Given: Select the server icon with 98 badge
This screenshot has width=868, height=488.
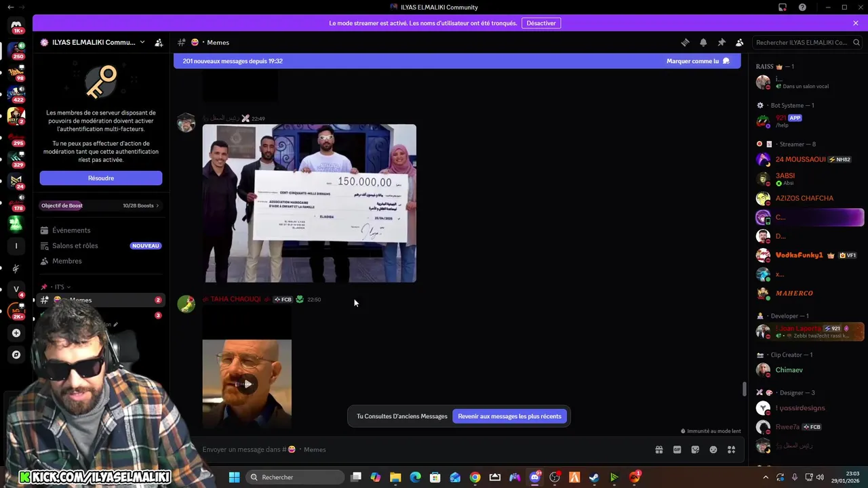Looking at the screenshot, I should point(16,72).
